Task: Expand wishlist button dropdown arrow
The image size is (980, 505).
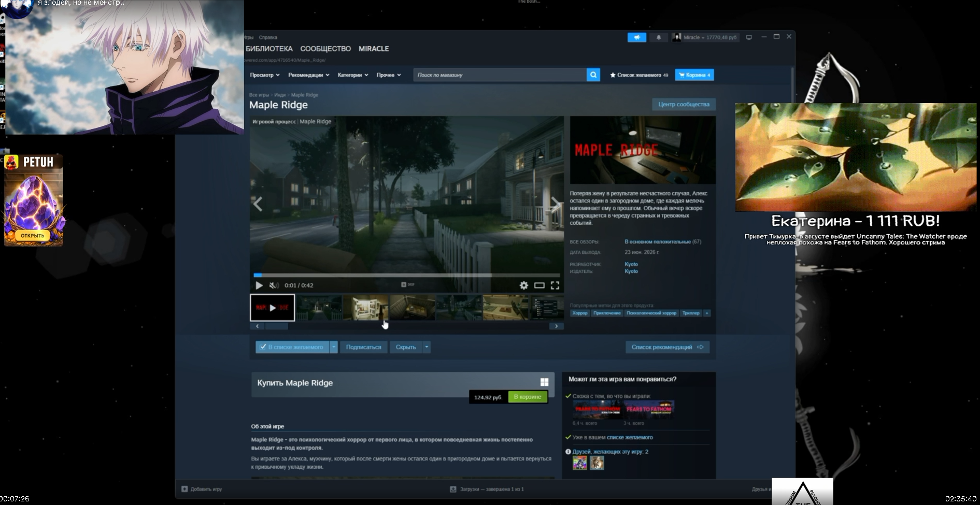Action: pos(334,347)
